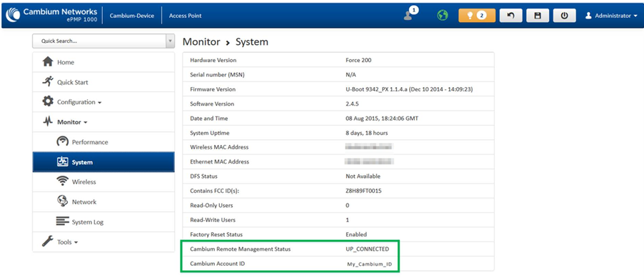This screenshot has height=280, width=644.
Task: Open the orange lightbulb notifications button
Action: [x=477, y=15]
